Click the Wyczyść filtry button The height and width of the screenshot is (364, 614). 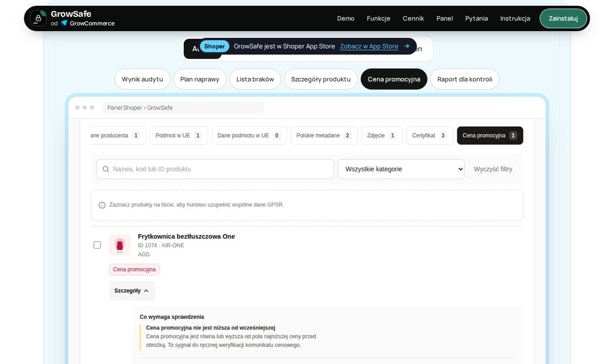click(493, 169)
